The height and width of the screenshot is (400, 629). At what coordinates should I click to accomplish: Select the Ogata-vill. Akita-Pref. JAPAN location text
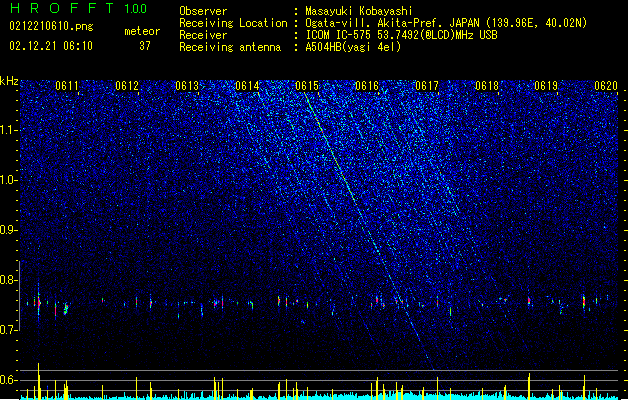point(446,23)
